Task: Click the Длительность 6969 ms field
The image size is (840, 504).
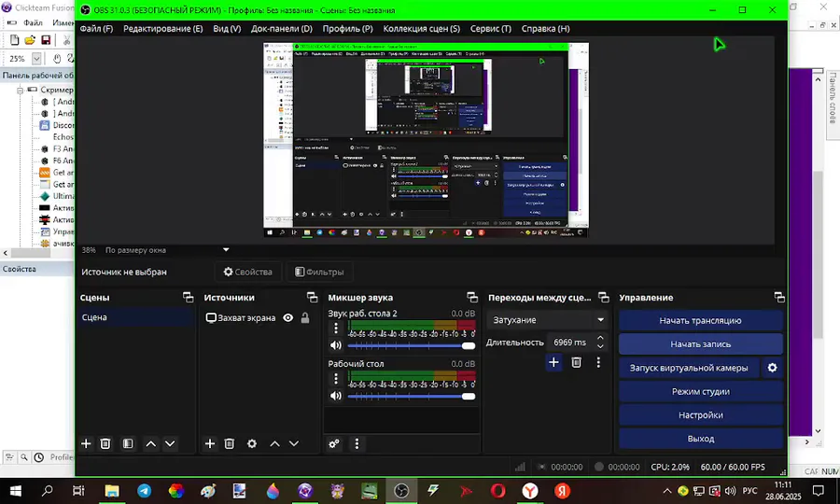Action: (x=570, y=343)
